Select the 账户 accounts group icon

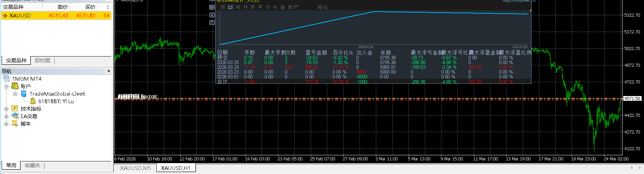tap(15, 86)
